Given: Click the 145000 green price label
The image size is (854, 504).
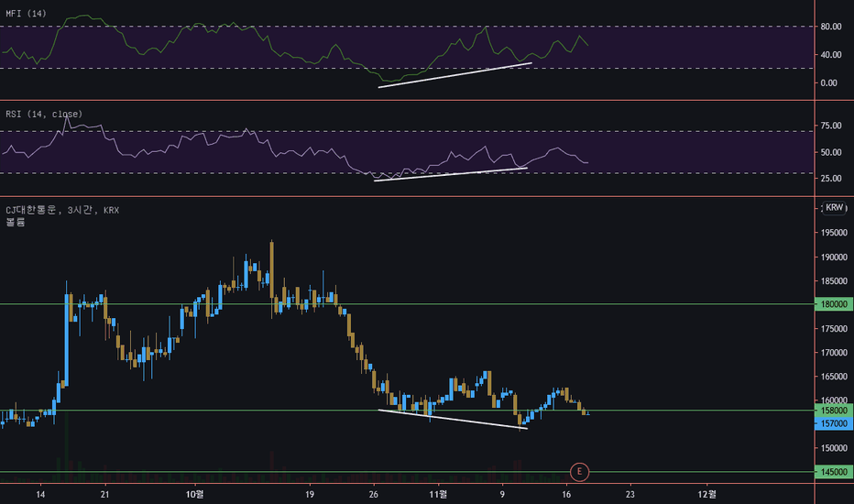Looking at the screenshot, I should pyautogui.click(x=834, y=472).
